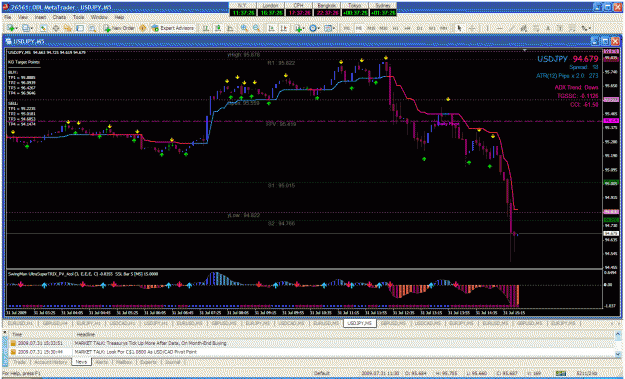Select the H1 timeframe button
The image size is (625, 379).
pyautogui.click(x=395, y=28)
